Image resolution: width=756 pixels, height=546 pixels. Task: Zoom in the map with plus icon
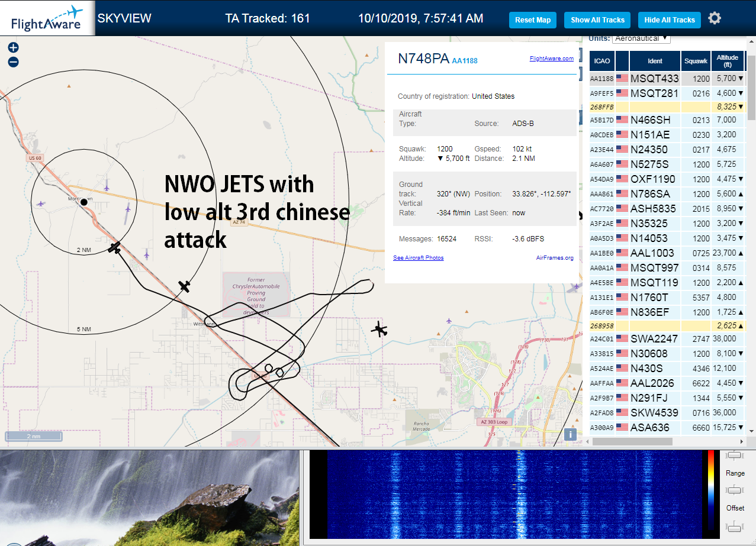click(13, 48)
